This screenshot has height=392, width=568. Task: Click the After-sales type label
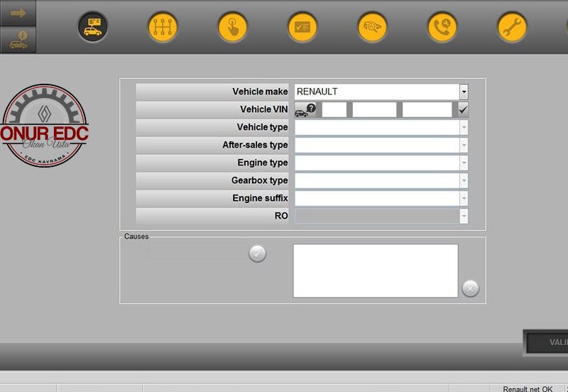coord(255,145)
